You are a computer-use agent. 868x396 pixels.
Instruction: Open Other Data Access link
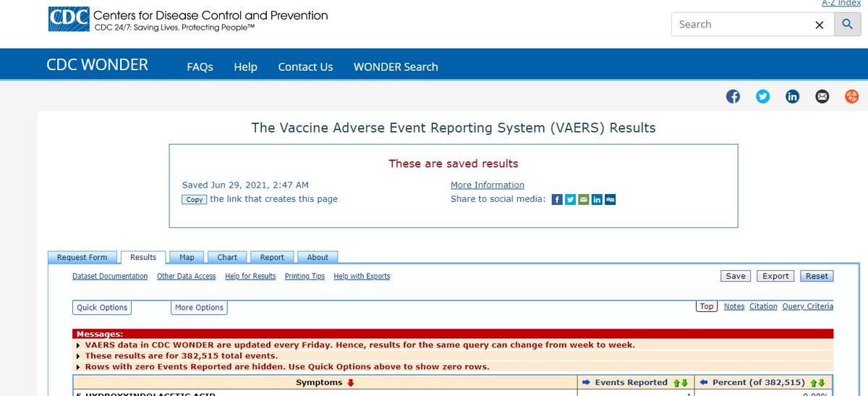tap(186, 277)
